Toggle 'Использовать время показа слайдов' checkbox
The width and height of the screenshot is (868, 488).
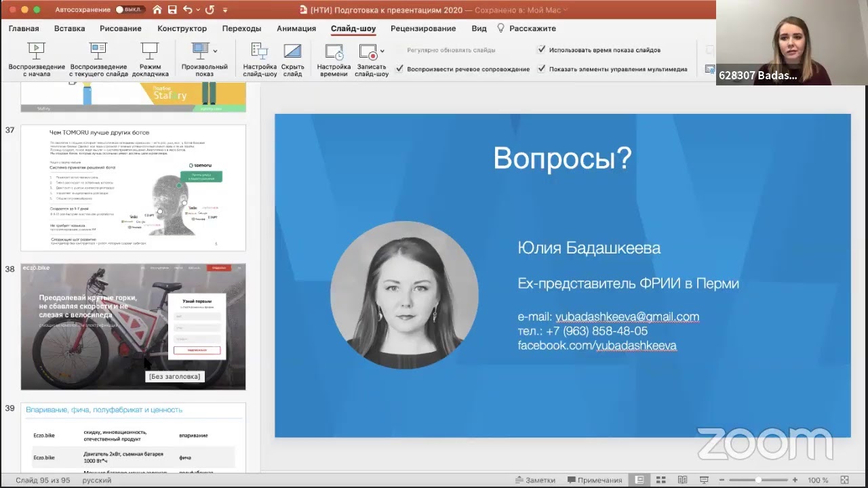(541, 49)
